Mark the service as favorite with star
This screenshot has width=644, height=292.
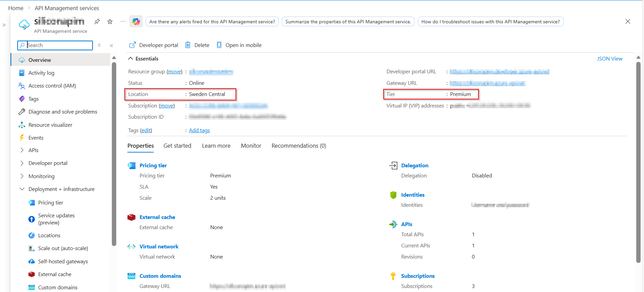110,22
